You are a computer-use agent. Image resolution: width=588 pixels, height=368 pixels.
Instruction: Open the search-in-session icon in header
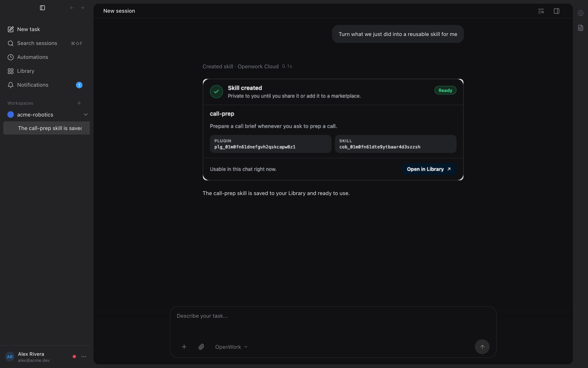pos(541,11)
